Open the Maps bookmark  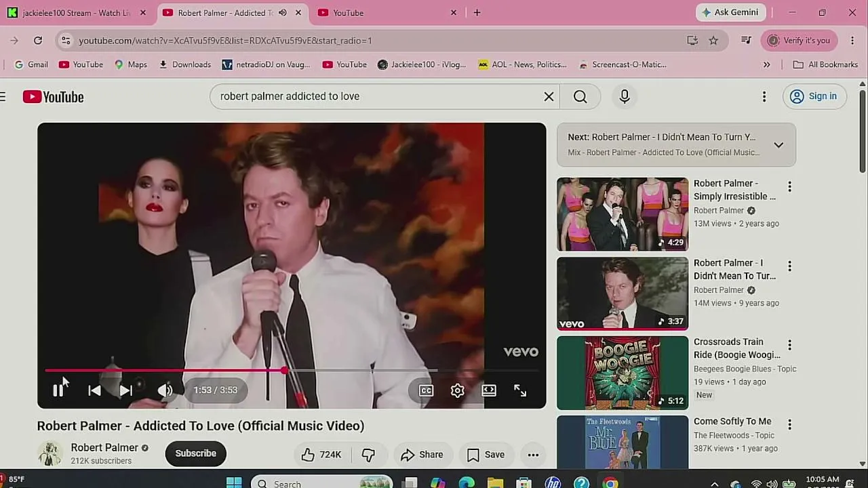[x=131, y=64]
